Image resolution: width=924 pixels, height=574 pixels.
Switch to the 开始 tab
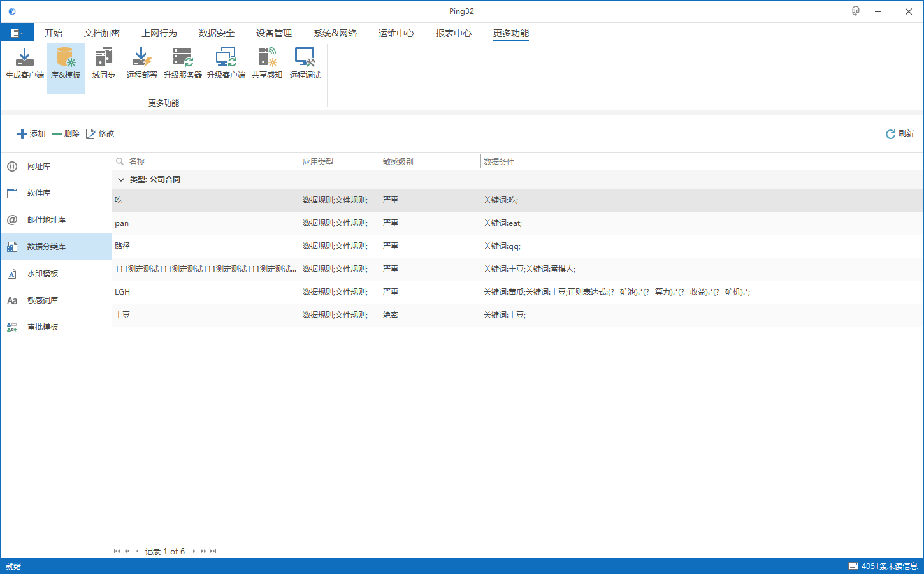point(54,33)
